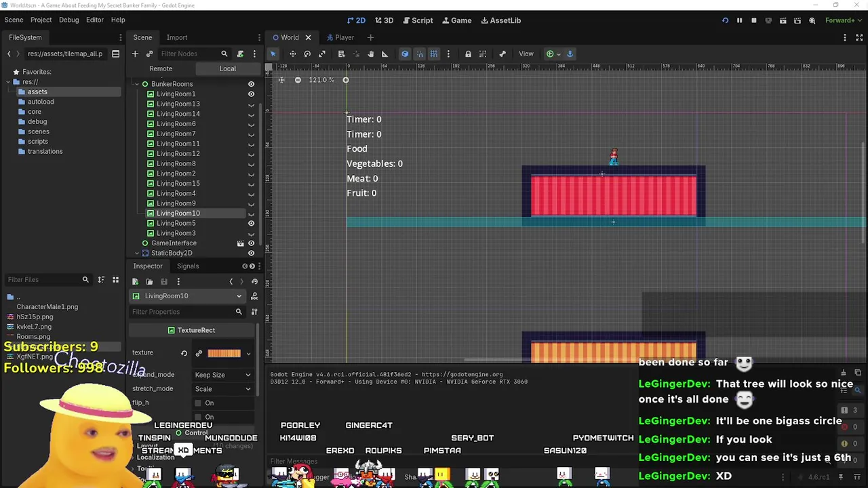Image resolution: width=868 pixels, height=488 pixels.
Task: Open the Editor menu
Action: (94, 20)
